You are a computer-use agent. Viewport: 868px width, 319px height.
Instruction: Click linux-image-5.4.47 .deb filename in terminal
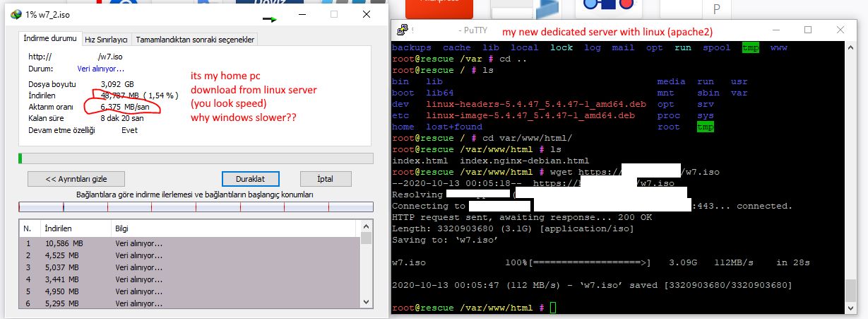[530, 115]
